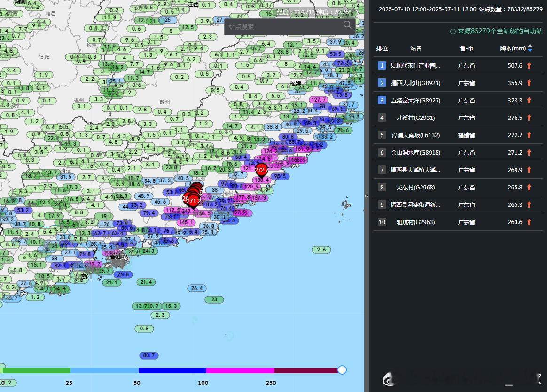Click the 265.3 rainfall value
The height and width of the screenshot is (392, 547).
(515, 205)
